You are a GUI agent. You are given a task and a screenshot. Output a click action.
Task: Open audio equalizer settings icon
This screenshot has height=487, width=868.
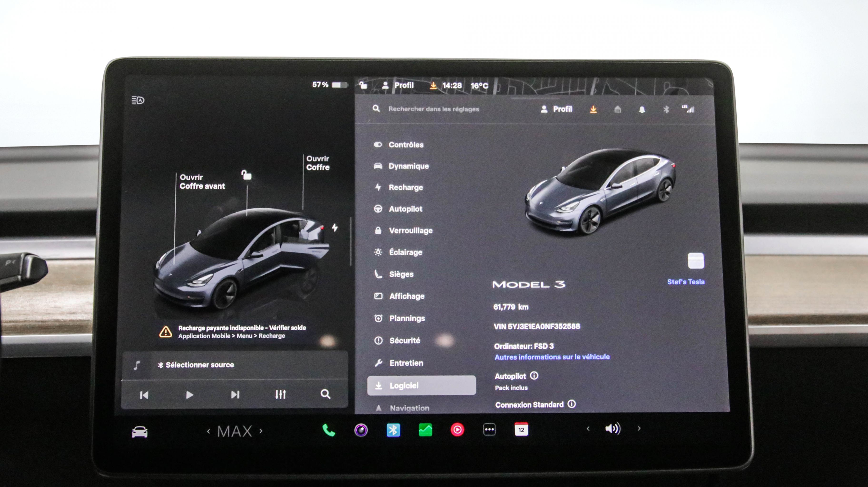coord(280,394)
